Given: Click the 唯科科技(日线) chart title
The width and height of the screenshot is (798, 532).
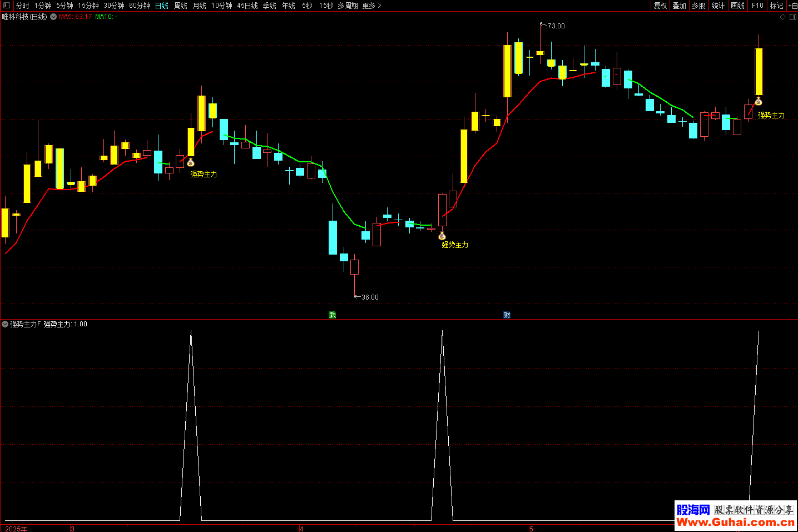Looking at the screenshot, I should [24, 17].
